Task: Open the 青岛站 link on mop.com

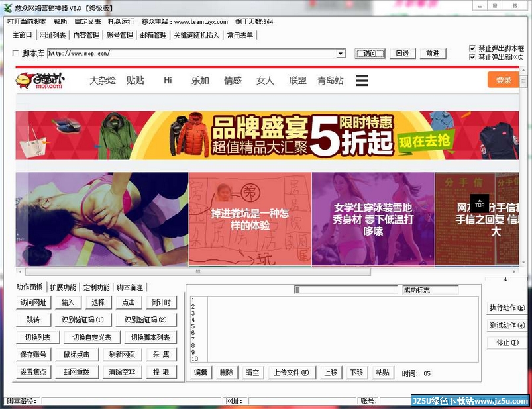Action: click(330, 81)
